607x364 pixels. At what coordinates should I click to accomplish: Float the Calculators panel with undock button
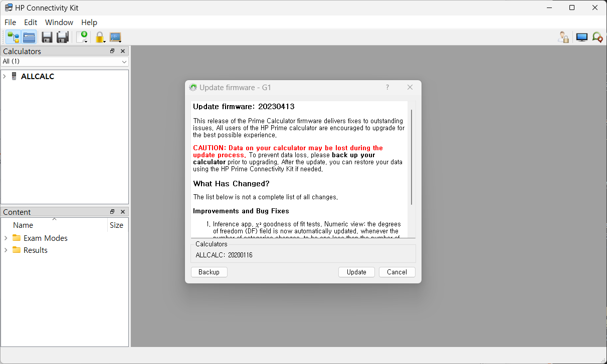(112, 51)
